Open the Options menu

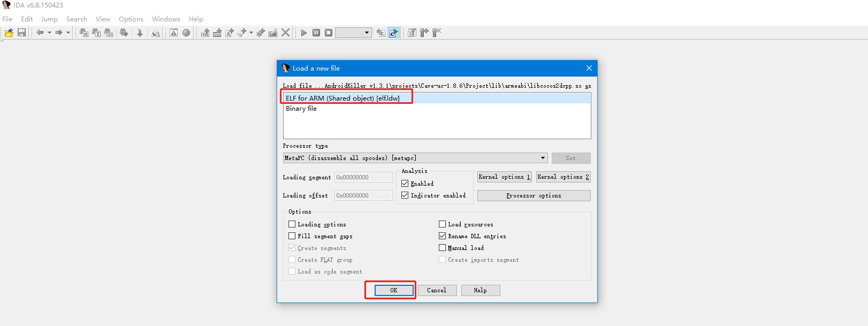131,19
